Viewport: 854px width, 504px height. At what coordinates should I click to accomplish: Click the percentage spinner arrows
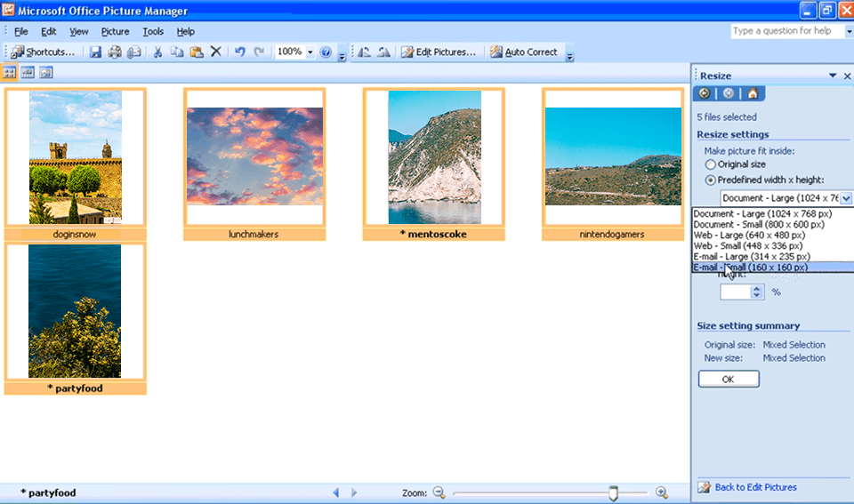click(x=756, y=292)
